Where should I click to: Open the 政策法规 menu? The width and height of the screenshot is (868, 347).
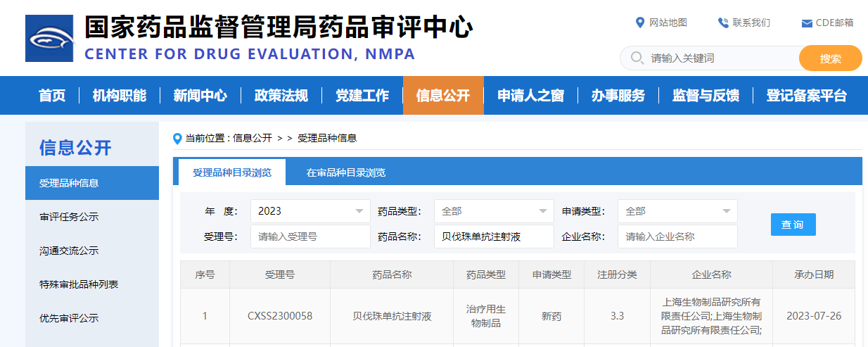281,96
